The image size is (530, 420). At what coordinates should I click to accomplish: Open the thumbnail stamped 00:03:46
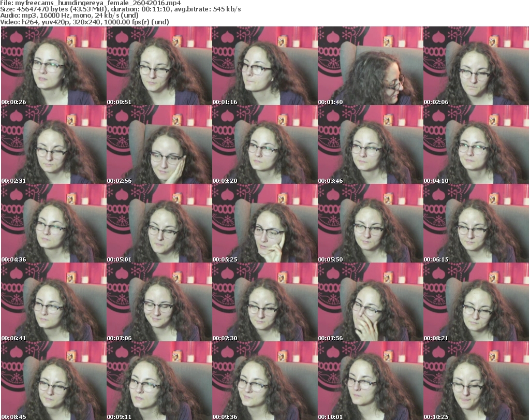tap(370, 144)
